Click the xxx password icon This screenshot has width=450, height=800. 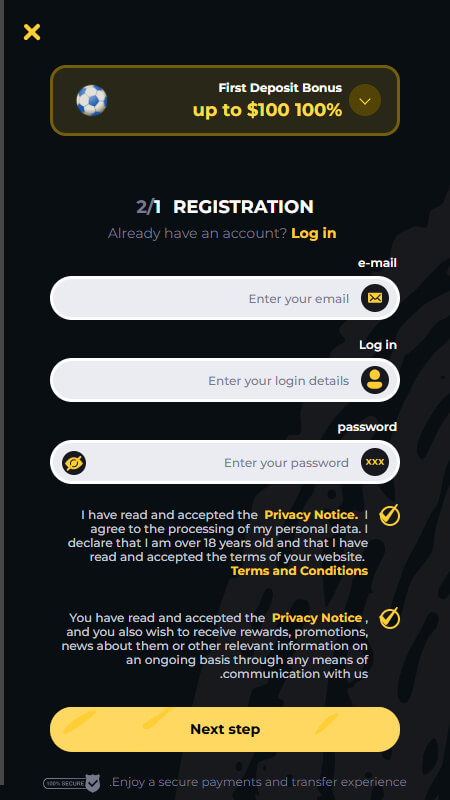[375, 462]
